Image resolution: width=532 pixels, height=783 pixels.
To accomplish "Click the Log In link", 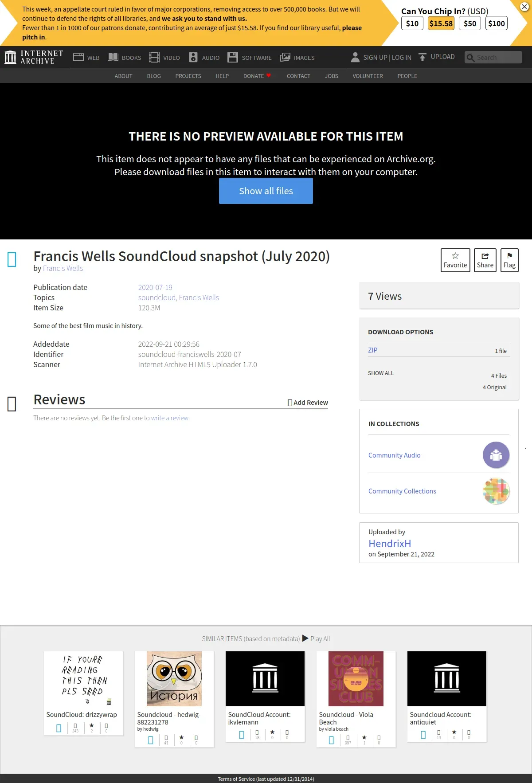I will point(402,58).
